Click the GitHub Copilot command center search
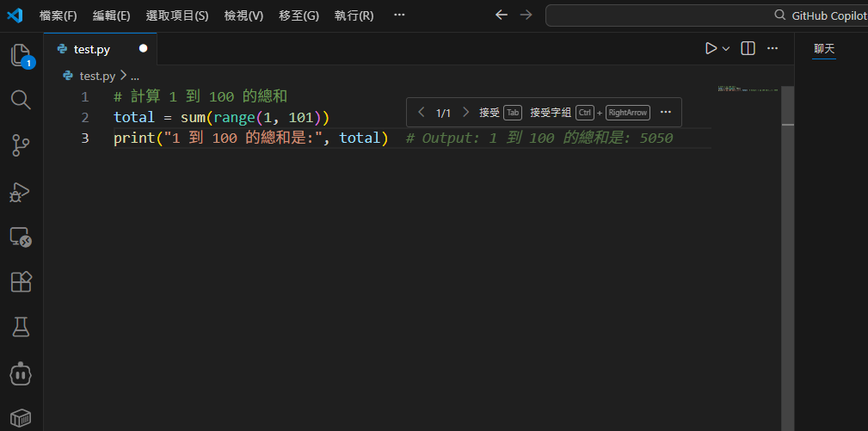Image resolution: width=868 pixels, height=431 pixels. pyautogui.click(x=706, y=15)
